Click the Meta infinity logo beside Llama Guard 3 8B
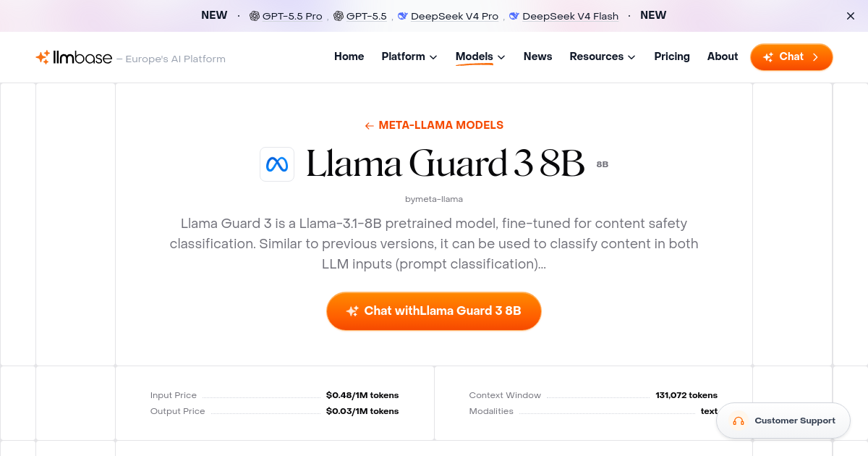The image size is (868, 456). (x=277, y=164)
